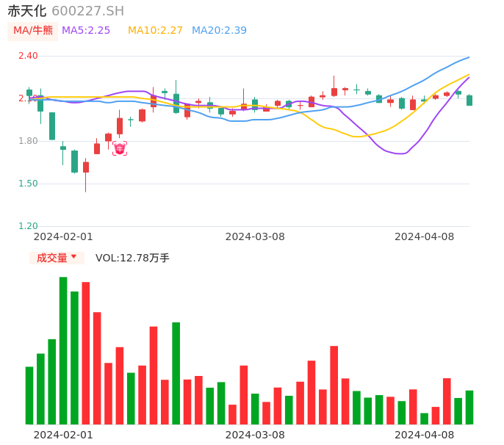The image size is (504, 445).
Task: Select the tallest red volume bar
Action: pos(86,352)
